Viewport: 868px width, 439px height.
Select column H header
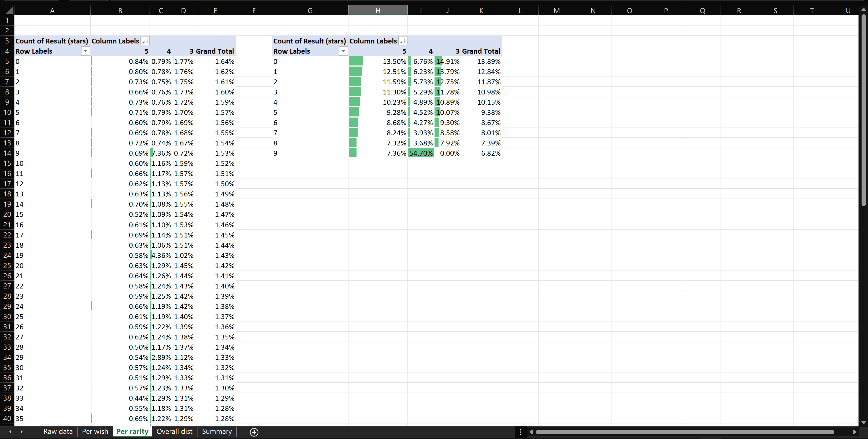(378, 10)
